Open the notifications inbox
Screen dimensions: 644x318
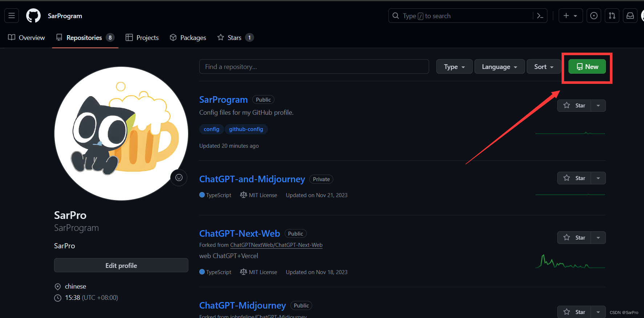point(630,16)
